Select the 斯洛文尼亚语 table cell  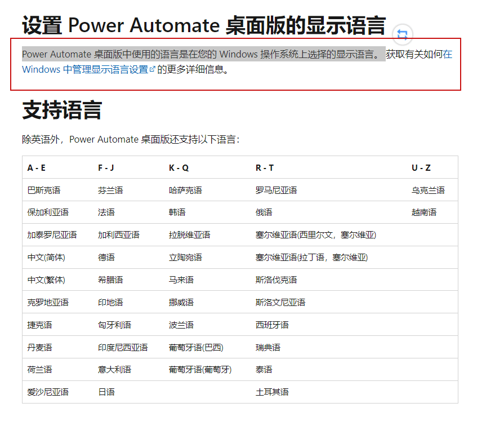pos(280,302)
